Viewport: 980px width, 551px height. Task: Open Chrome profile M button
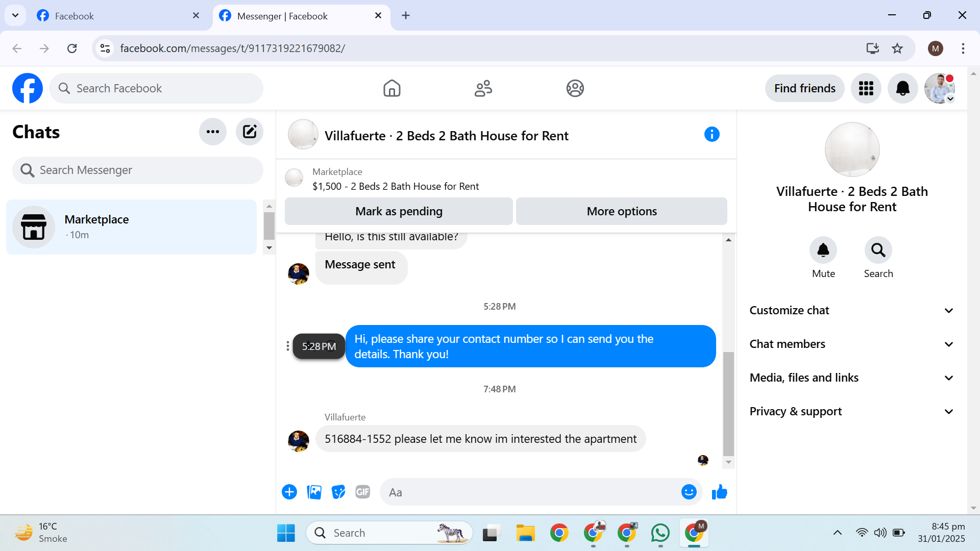(936, 48)
